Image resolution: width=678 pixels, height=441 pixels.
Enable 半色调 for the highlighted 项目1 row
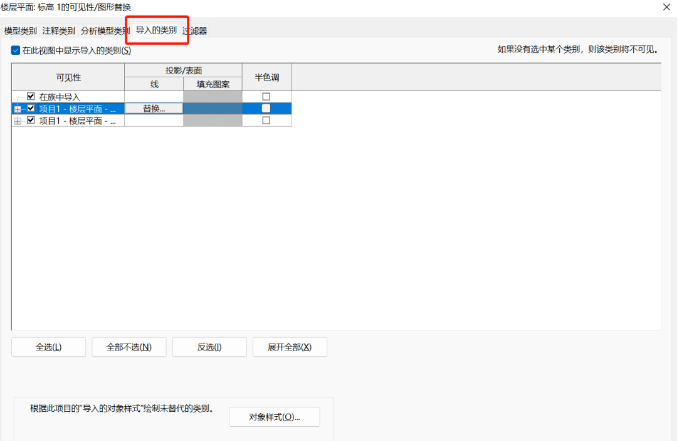pos(266,108)
